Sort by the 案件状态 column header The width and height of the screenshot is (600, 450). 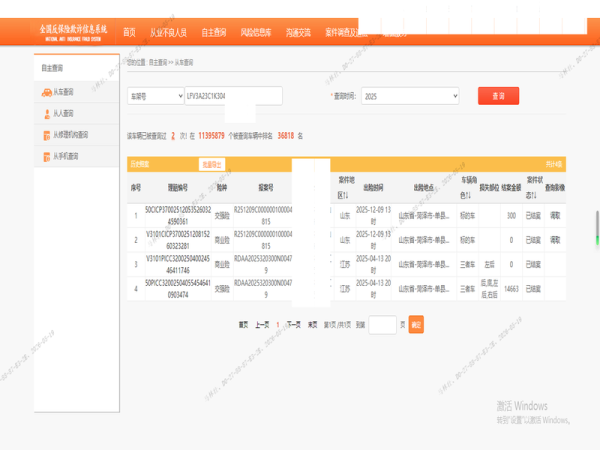point(534,188)
